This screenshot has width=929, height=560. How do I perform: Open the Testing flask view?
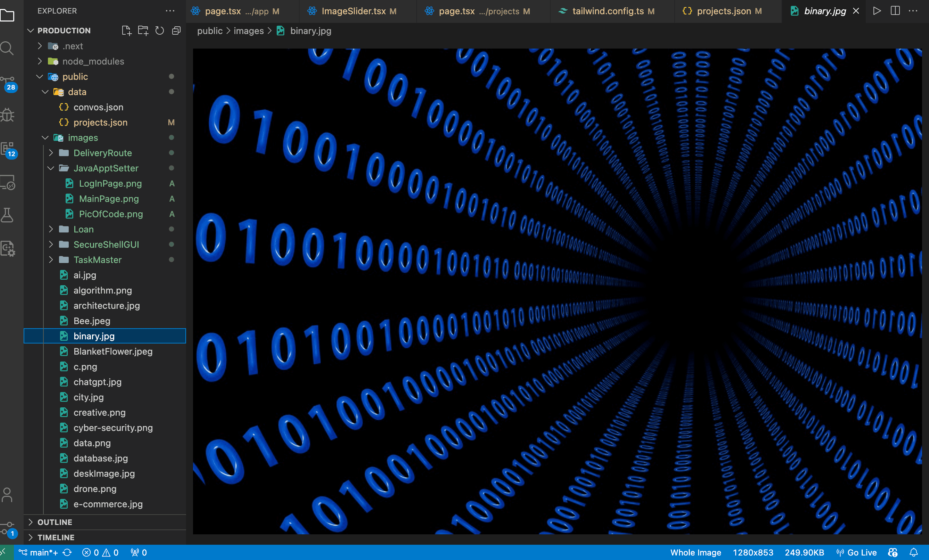7,215
